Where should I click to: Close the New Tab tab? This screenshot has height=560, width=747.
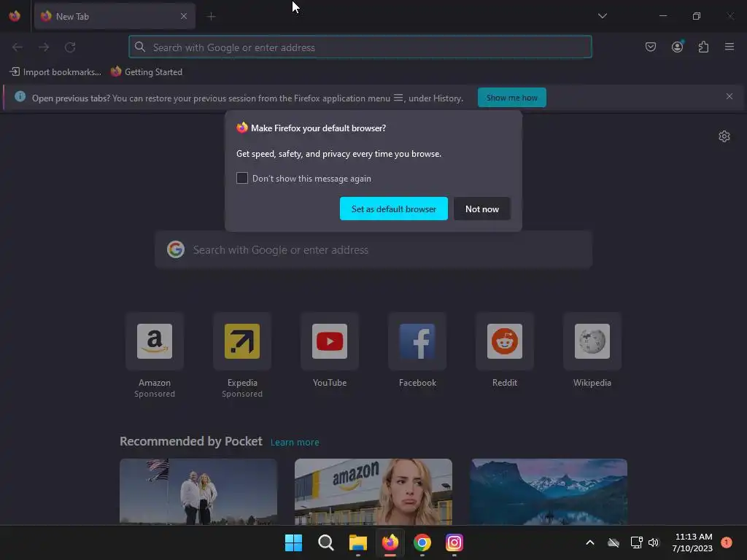pyautogui.click(x=184, y=16)
